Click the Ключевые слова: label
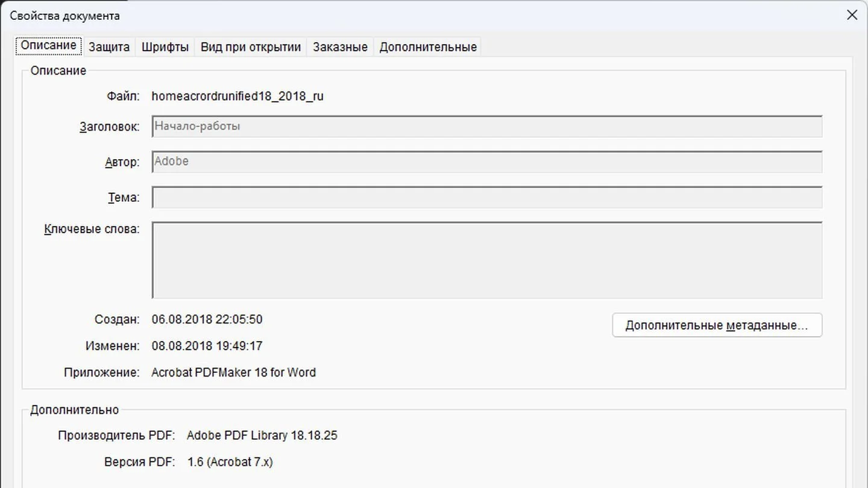868x488 pixels. (92, 229)
